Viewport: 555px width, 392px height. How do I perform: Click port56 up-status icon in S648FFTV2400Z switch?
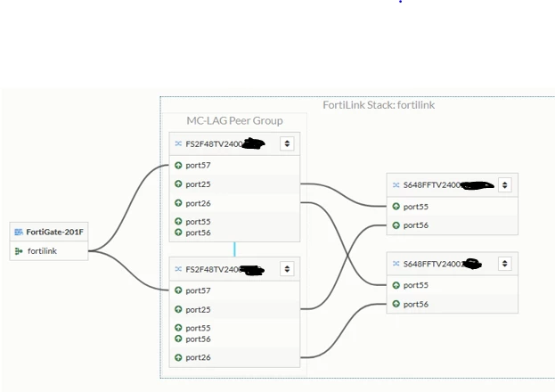[x=396, y=304]
